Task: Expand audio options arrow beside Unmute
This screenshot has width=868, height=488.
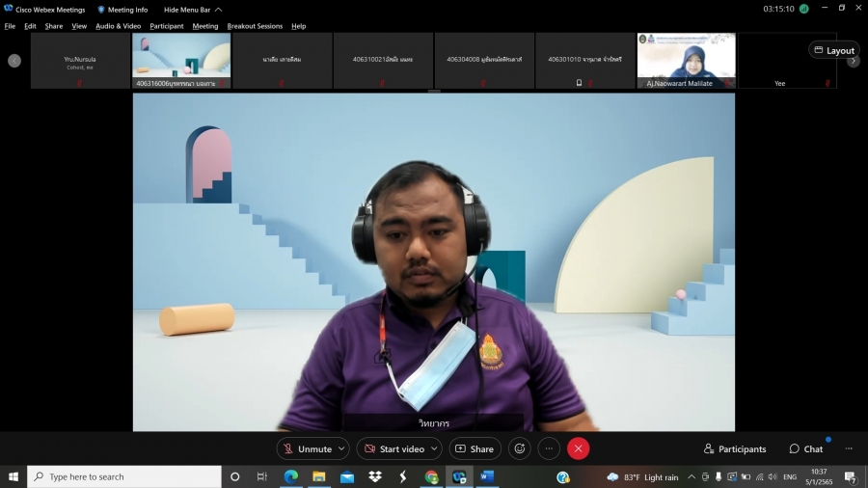Action: pyautogui.click(x=341, y=448)
